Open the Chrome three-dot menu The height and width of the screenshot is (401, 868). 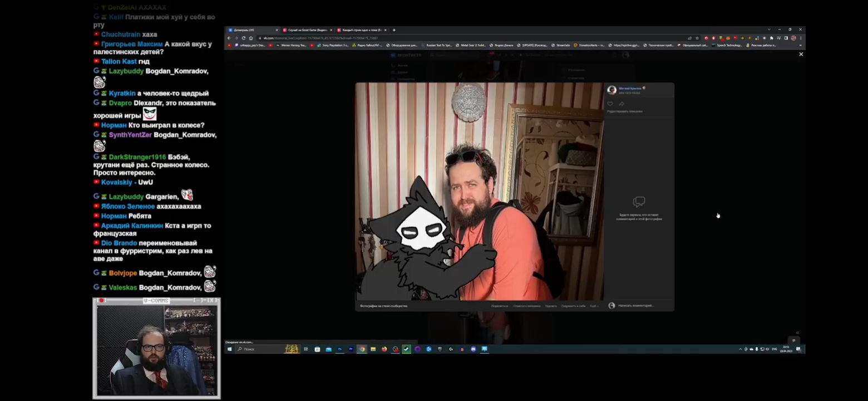click(x=801, y=38)
